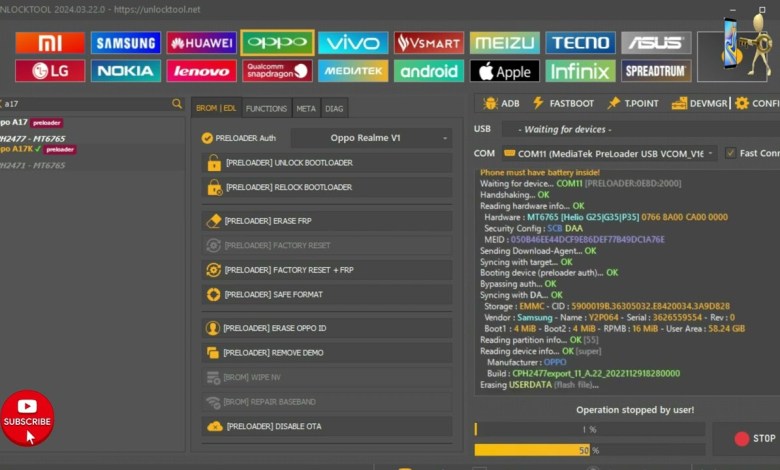Click the USB Waiting for devices field
780x470 pixels.
coord(641,129)
